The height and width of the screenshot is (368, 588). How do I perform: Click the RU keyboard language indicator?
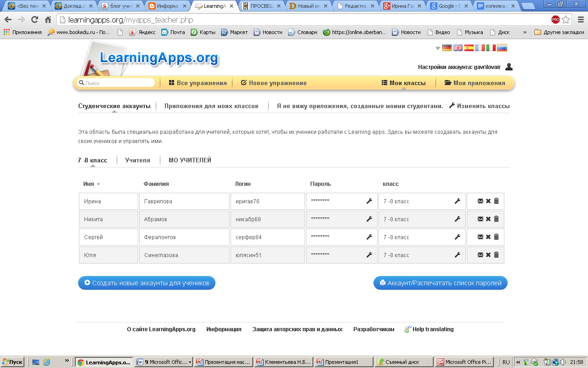[506, 362]
